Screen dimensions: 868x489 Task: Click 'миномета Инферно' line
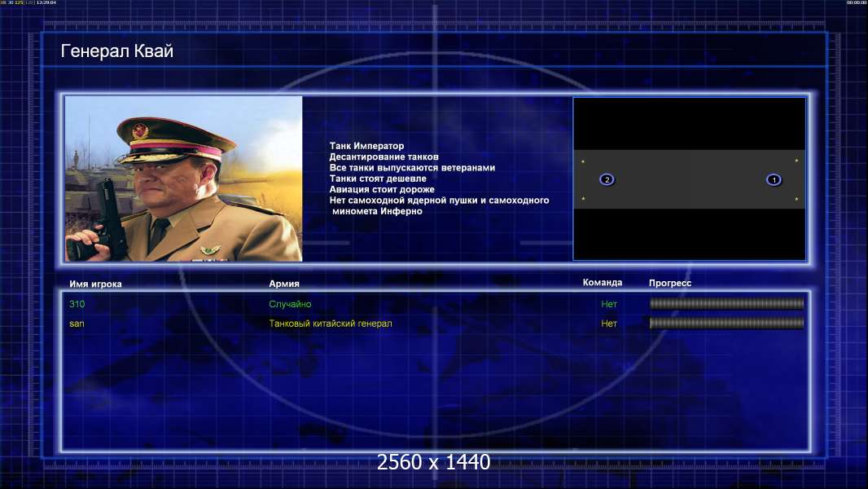377,211
